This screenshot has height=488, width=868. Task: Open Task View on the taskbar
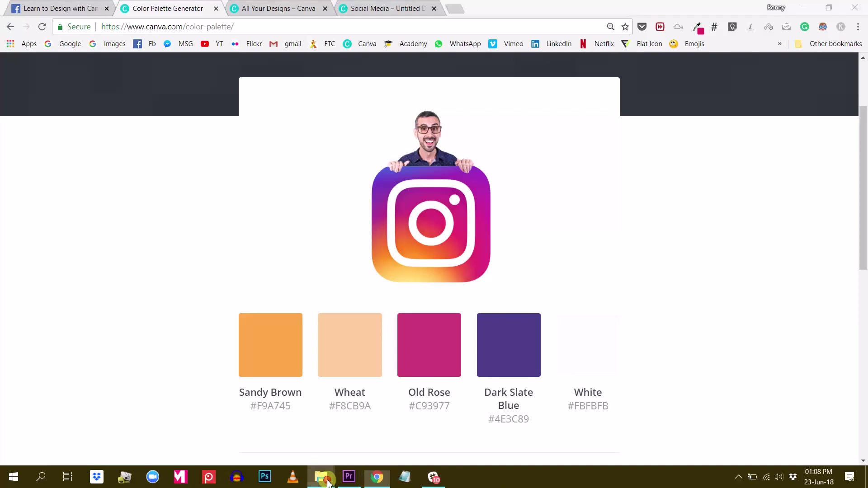coord(68,477)
